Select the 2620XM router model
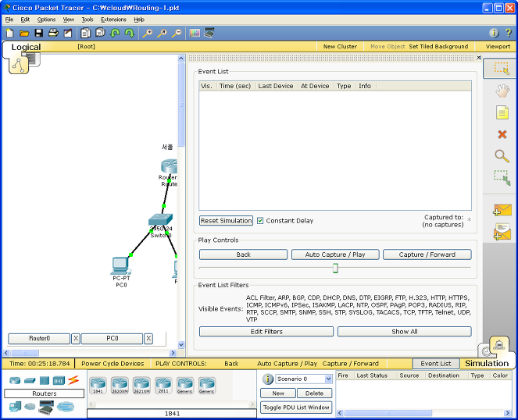518x420 pixels. point(120,386)
